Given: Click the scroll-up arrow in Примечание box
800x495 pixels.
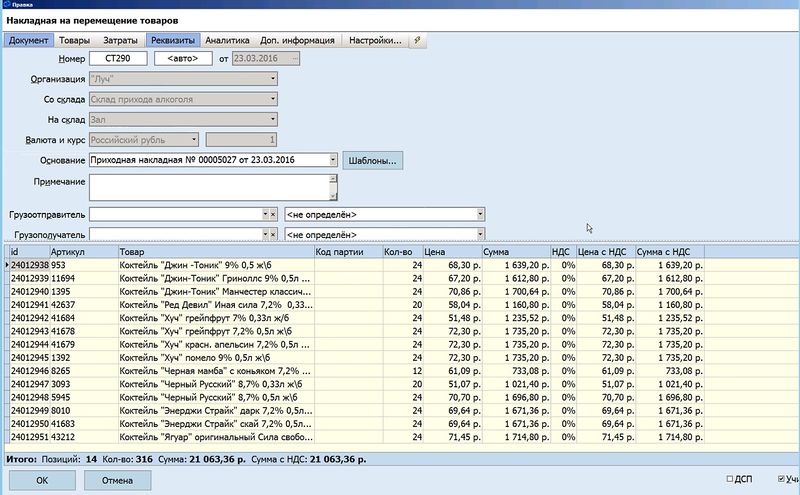Looking at the screenshot, I should click(x=333, y=179).
